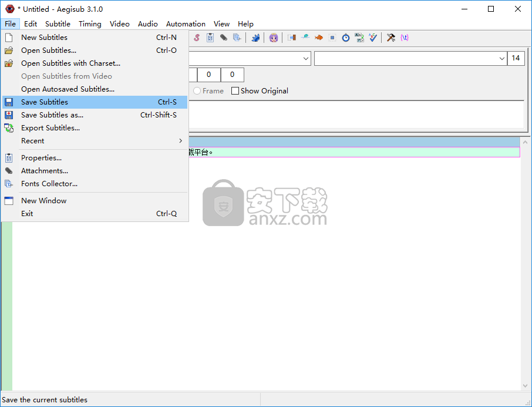Open the Translation Assistant orange fish icon

(x=319, y=38)
